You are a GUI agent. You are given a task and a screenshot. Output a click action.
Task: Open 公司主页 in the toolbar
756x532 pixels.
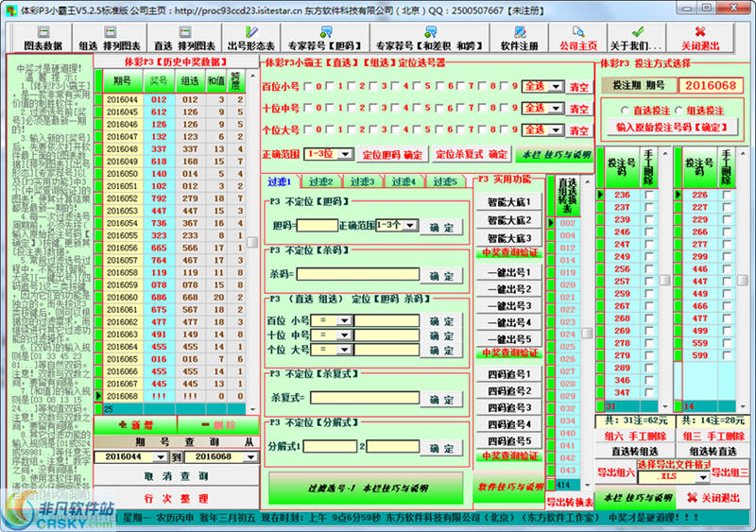[x=577, y=38]
